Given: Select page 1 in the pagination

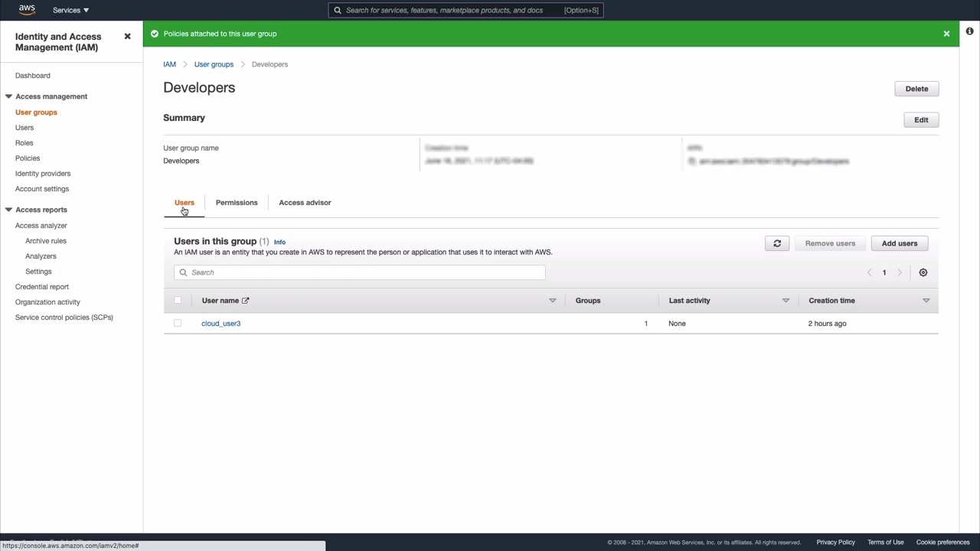Looking at the screenshot, I should 884,272.
